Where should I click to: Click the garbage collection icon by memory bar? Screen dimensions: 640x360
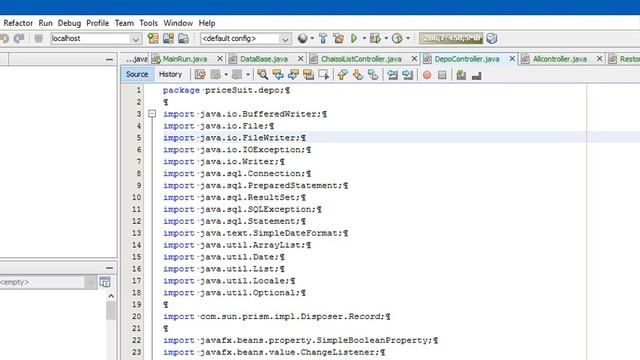[492, 38]
